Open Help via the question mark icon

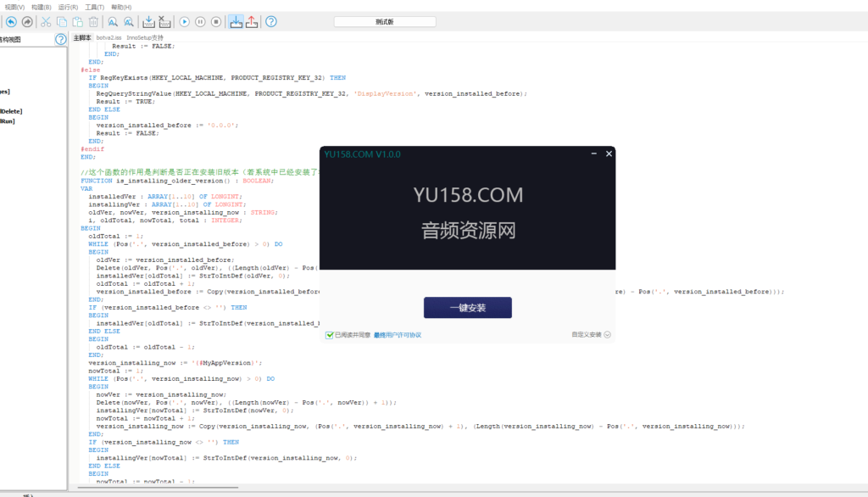pyautogui.click(x=270, y=23)
